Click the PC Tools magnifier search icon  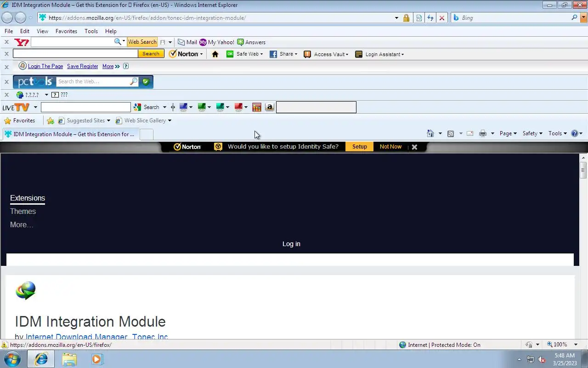[x=134, y=81]
